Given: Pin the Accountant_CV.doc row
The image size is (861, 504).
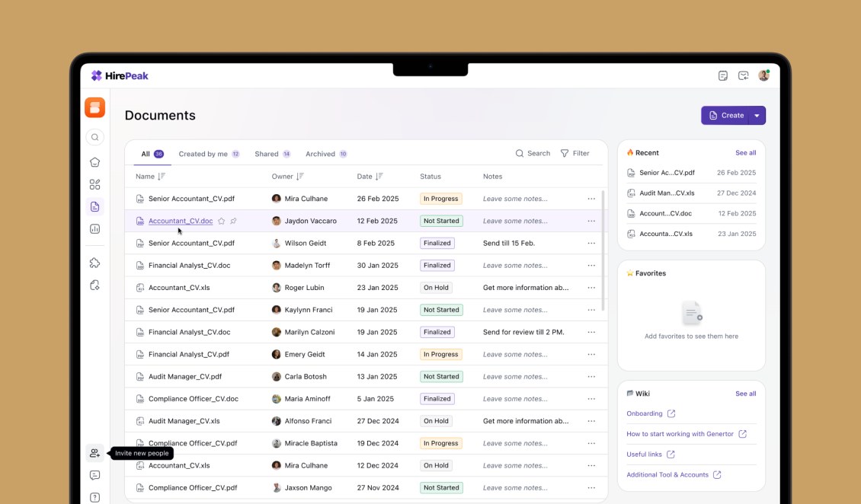Looking at the screenshot, I should pyautogui.click(x=233, y=221).
